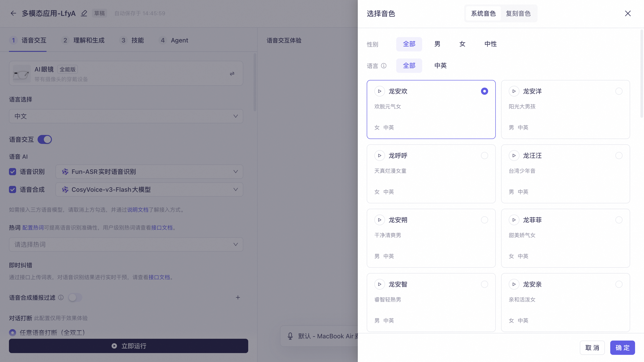Screen dimensions: 644x362
Task: Play preview of 龙菲菲 voice
Action: coord(514,220)
